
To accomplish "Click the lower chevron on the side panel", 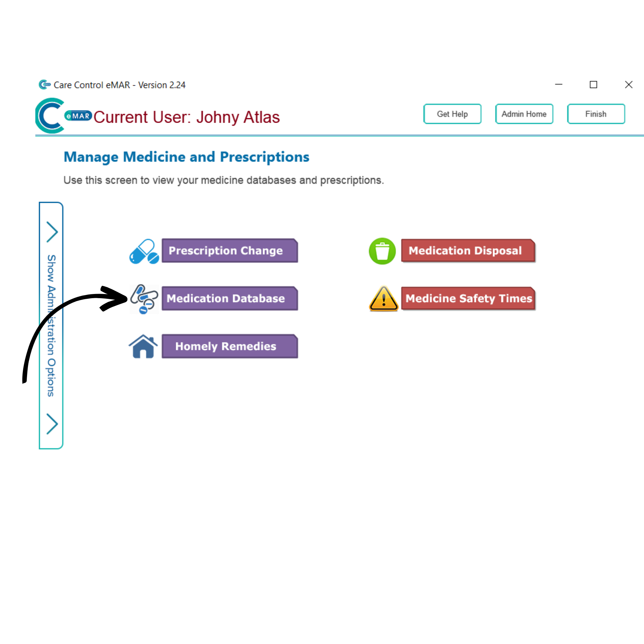I will [x=52, y=424].
